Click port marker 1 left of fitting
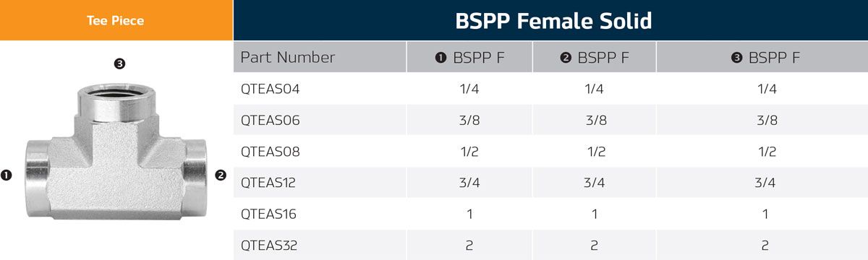 7,175
